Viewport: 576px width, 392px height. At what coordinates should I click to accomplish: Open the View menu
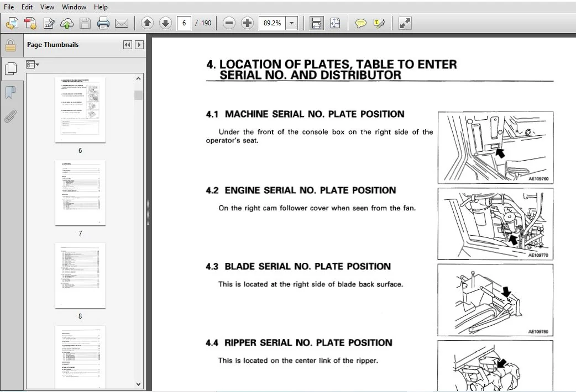pyautogui.click(x=47, y=7)
